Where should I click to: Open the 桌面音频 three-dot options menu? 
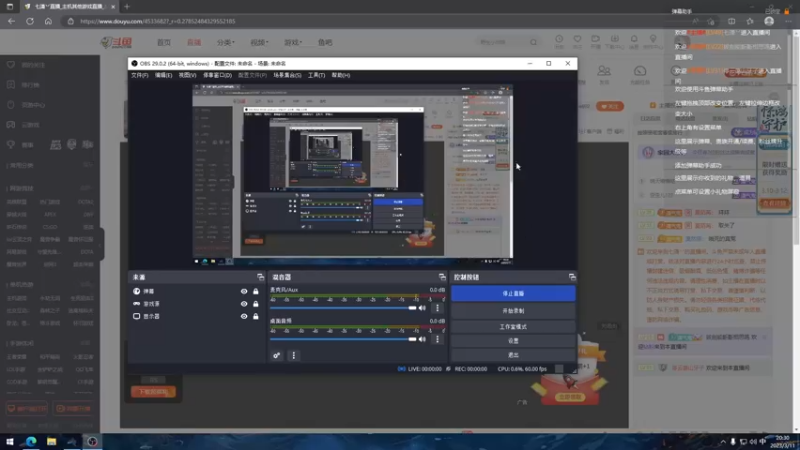click(x=437, y=339)
